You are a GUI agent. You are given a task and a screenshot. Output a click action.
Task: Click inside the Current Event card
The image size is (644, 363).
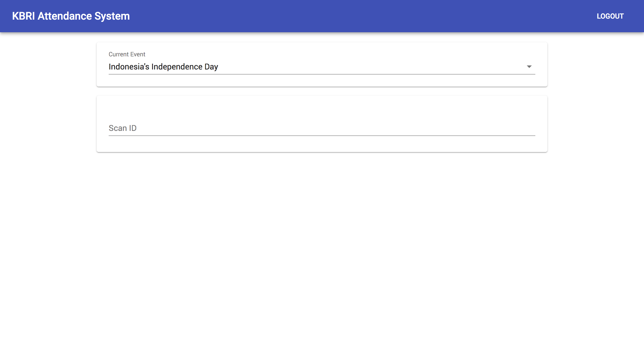pos(321,81)
